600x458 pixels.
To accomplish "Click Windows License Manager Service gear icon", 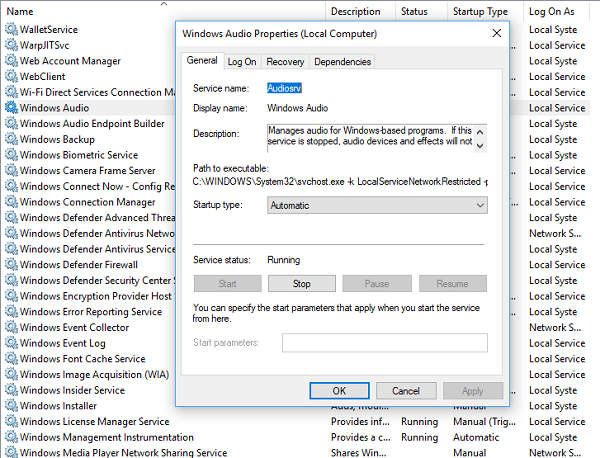I will pyautogui.click(x=11, y=422).
